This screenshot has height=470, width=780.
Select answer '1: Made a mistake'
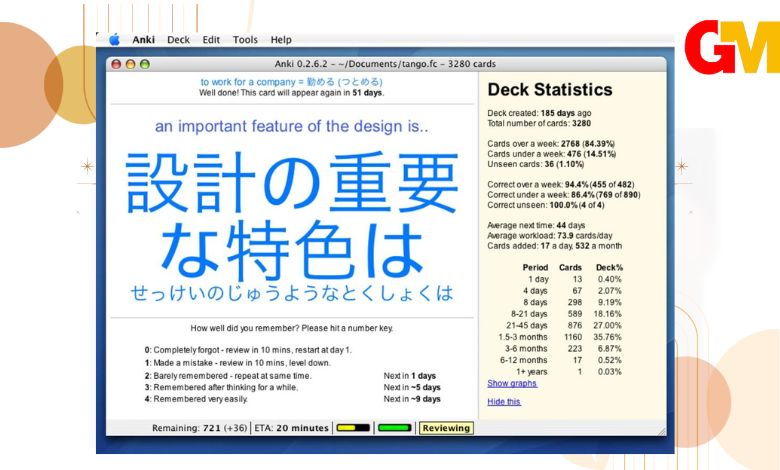click(237, 363)
